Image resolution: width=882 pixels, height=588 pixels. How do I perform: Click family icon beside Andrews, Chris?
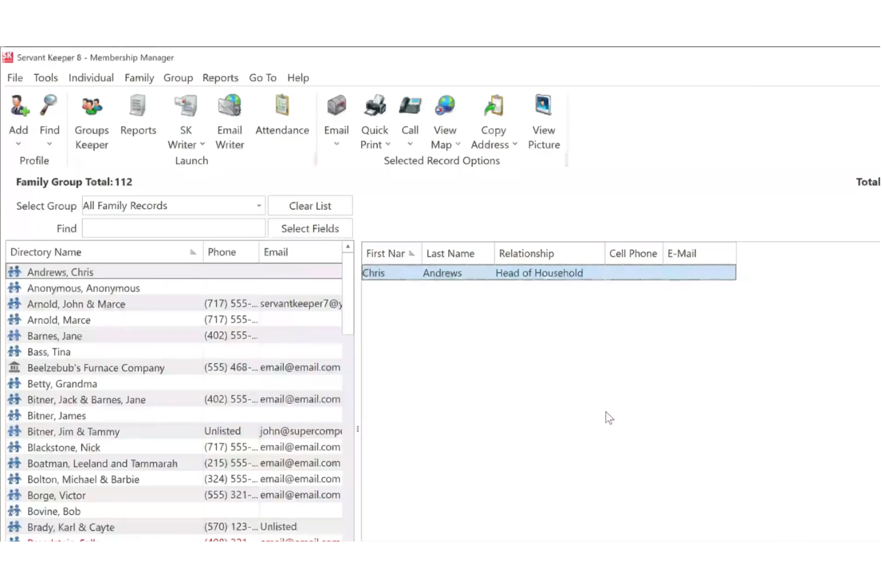[14, 272]
